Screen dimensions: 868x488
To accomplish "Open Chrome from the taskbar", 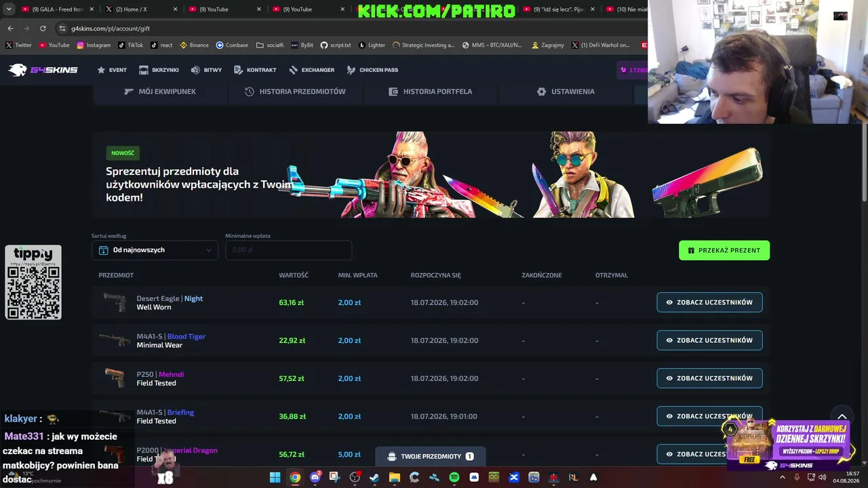I will click(x=295, y=477).
